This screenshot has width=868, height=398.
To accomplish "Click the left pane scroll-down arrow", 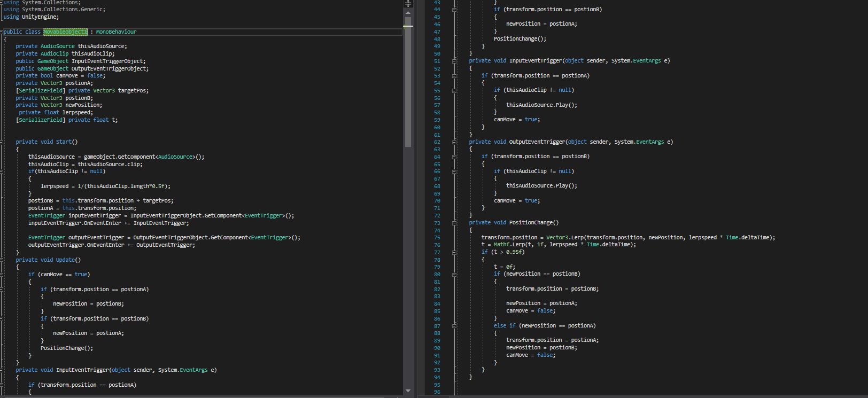I will (408, 391).
